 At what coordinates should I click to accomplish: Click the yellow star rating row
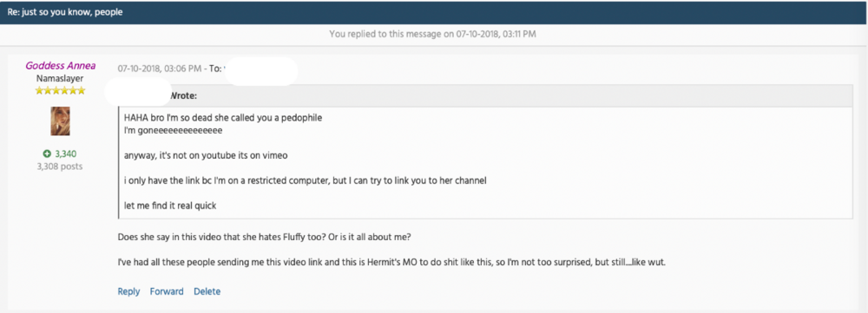61,90
